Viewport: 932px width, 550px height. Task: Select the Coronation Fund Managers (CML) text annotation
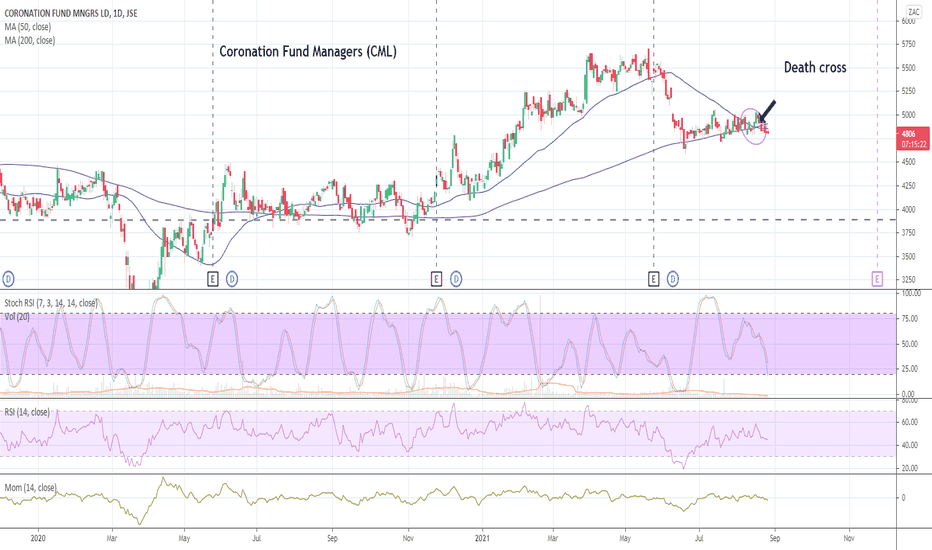point(308,52)
